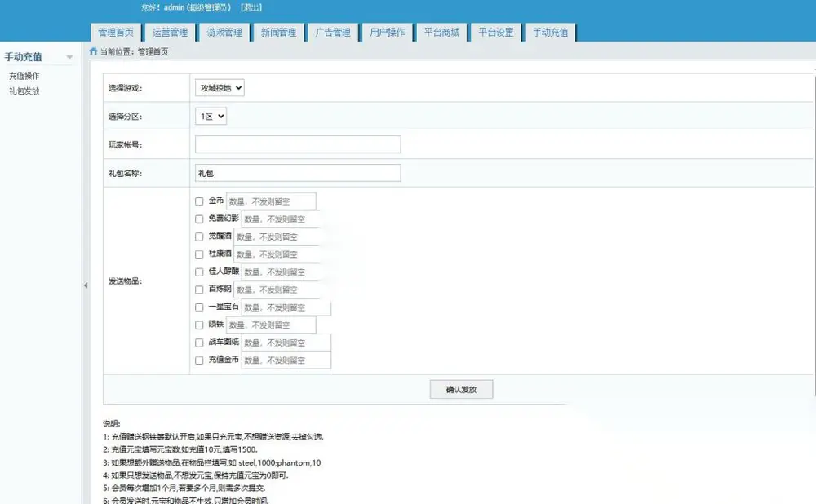
Task: Open the 平台商城 tab
Action: [441, 33]
